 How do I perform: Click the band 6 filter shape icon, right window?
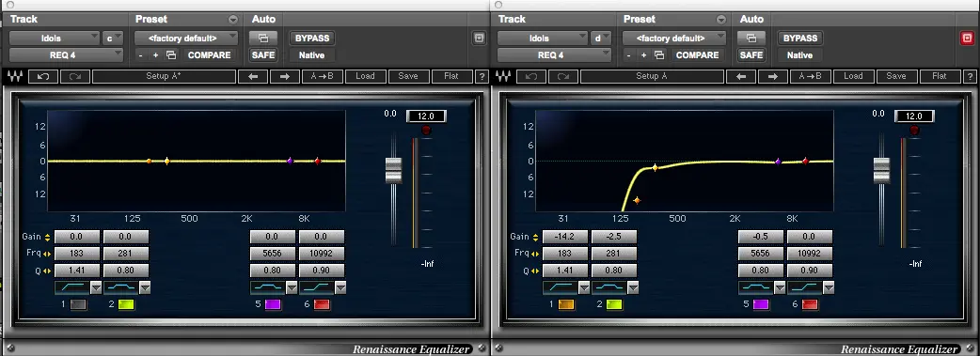pos(804,287)
